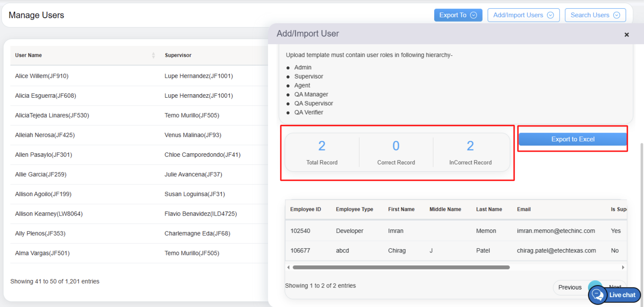Viewport: 644px width, 307px height.
Task: Close the Add/Import User panel
Action: 626,35
